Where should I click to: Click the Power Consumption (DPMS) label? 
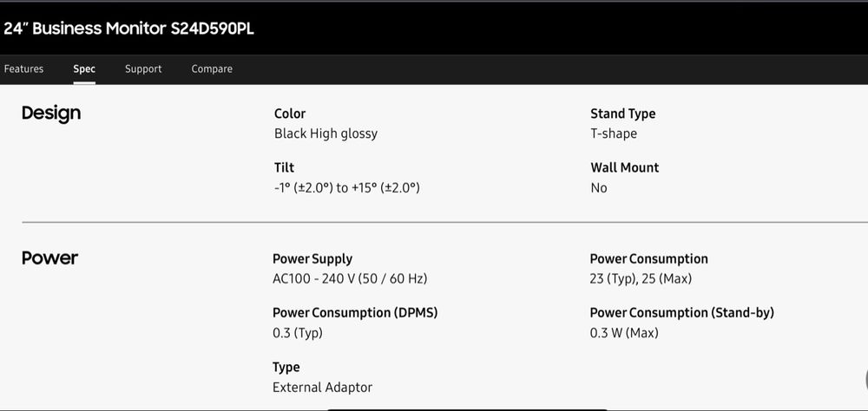pos(355,312)
